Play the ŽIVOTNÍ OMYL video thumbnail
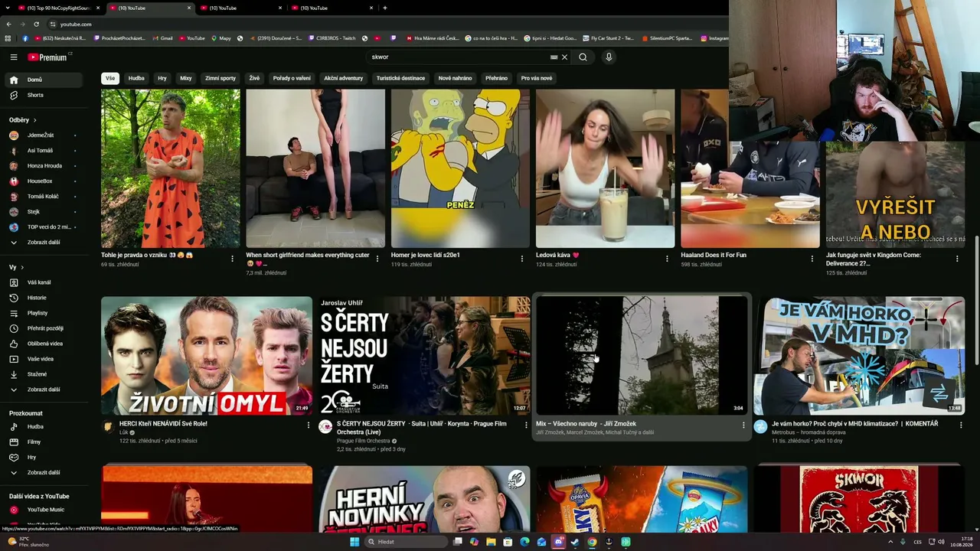Screen dimensions: 980x551 coord(207,356)
